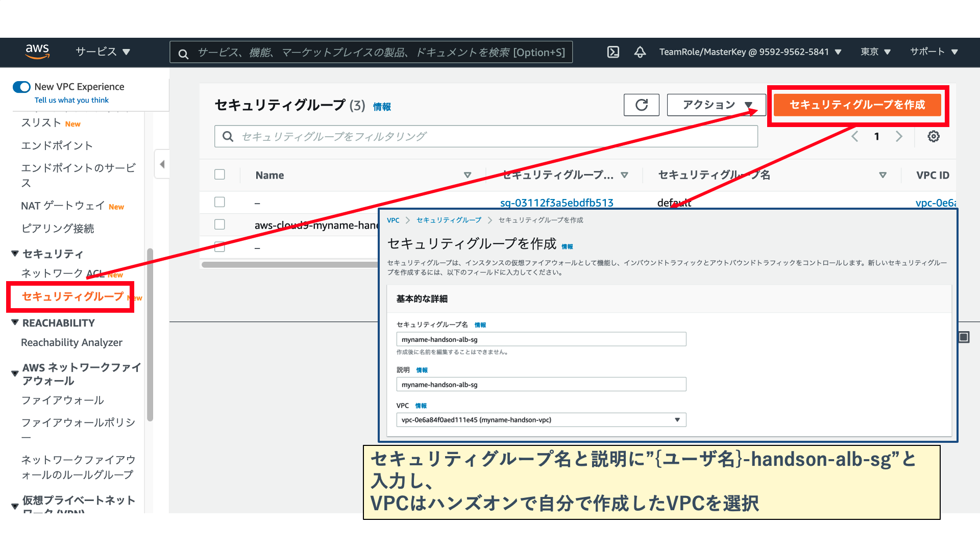Sort by security group name column arrow
This screenshot has width=980, height=551.
coord(883,175)
